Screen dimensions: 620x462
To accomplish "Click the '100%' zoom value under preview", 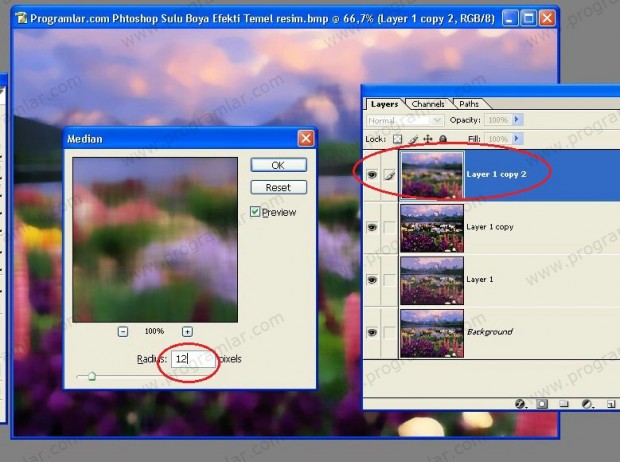I will [x=154, y=331].
